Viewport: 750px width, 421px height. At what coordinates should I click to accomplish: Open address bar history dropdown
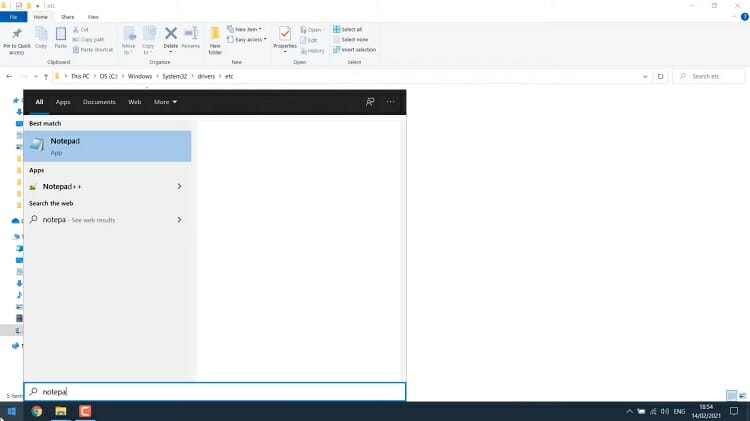pos(645,77)
